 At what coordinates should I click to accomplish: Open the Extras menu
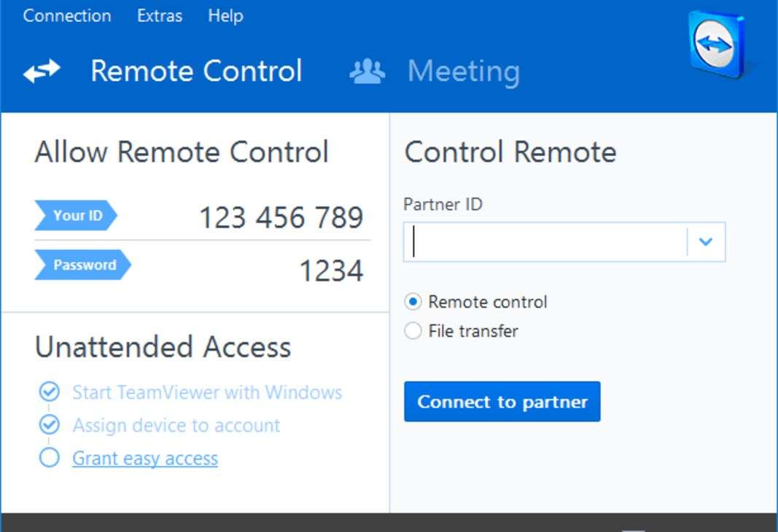[x=160, y=16]
